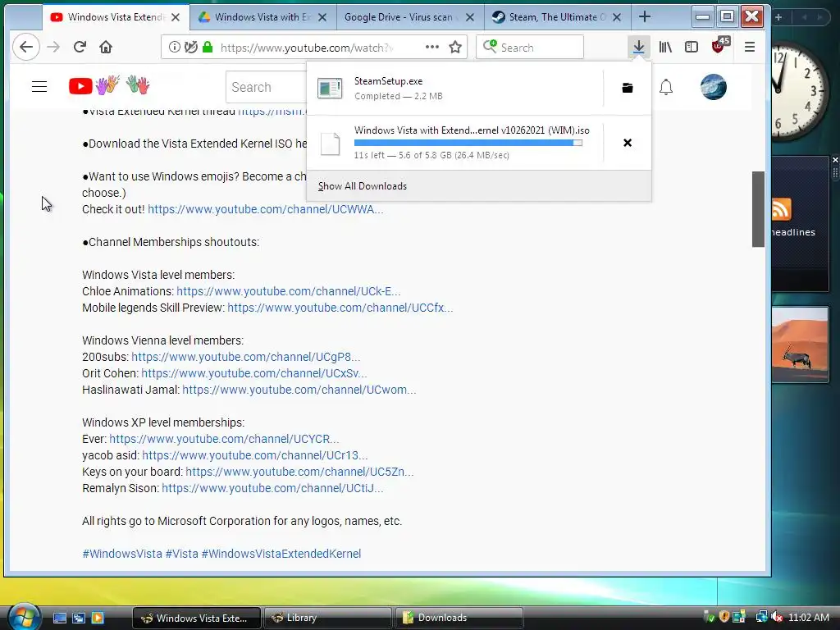Click Show Desktop quick launch icon
840x630 pixels.
click(59, 618)
